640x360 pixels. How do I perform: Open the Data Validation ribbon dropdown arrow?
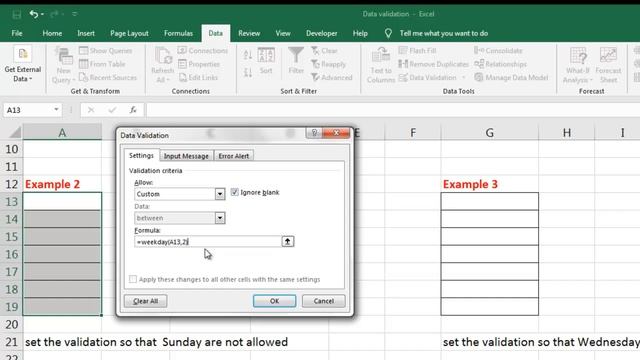463,78
